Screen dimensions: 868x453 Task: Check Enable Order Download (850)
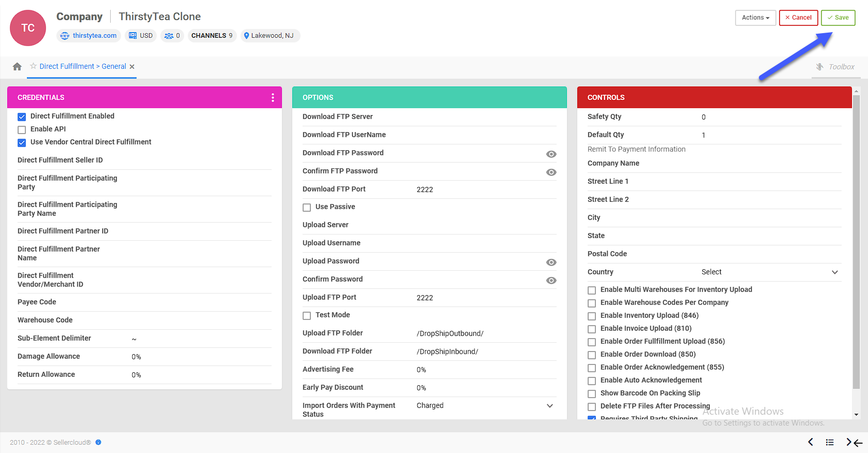[x=592, y=355]
